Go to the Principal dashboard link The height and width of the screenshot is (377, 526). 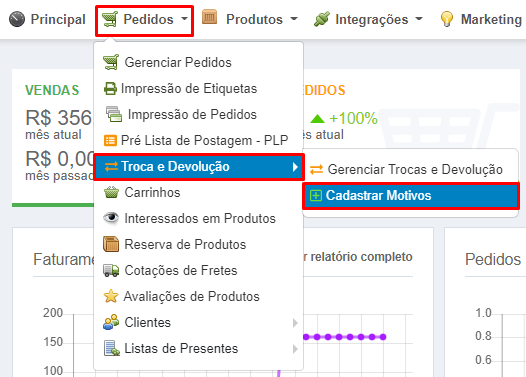(47, 19)
